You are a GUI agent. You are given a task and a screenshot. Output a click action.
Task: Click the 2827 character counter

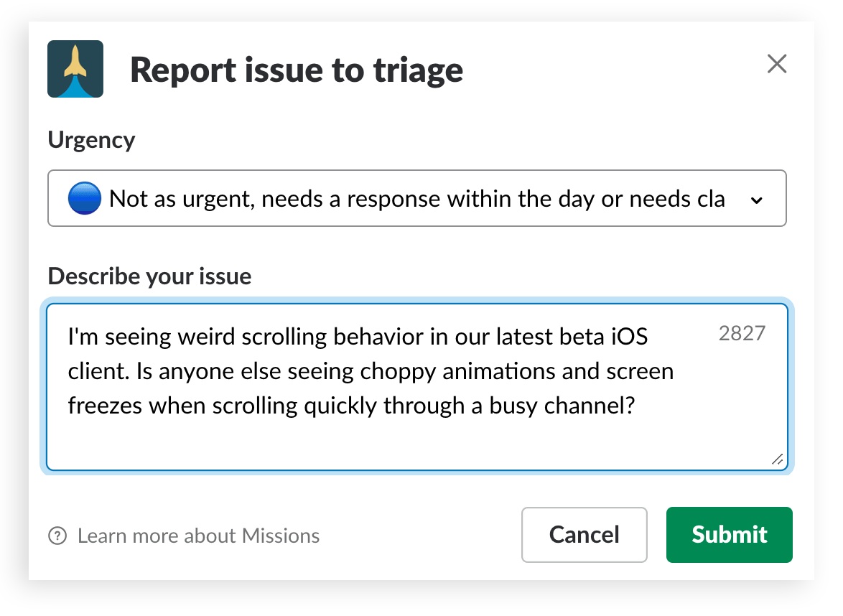click(742, 333)
